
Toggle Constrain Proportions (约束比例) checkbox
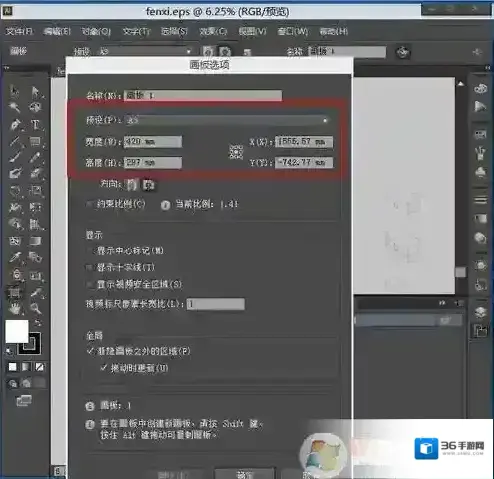click(x=89, y=204)
